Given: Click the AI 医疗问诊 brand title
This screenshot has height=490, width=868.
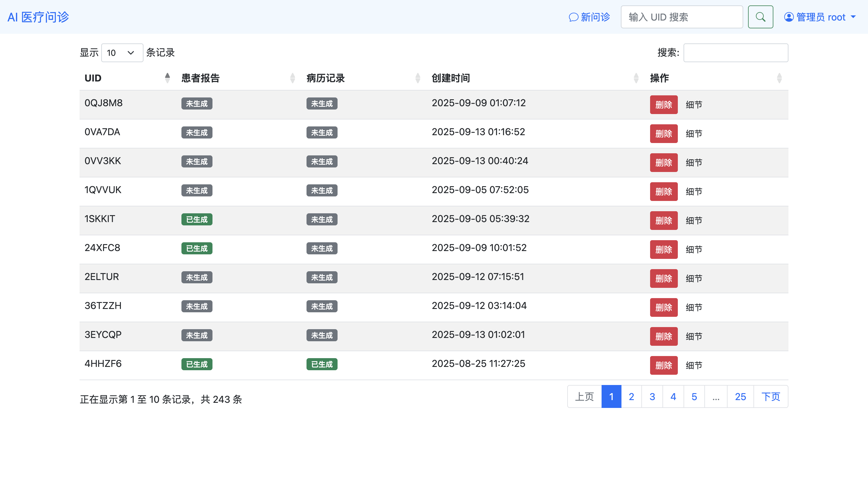Looking at the screenshot, I should click(x=38, y=17).
